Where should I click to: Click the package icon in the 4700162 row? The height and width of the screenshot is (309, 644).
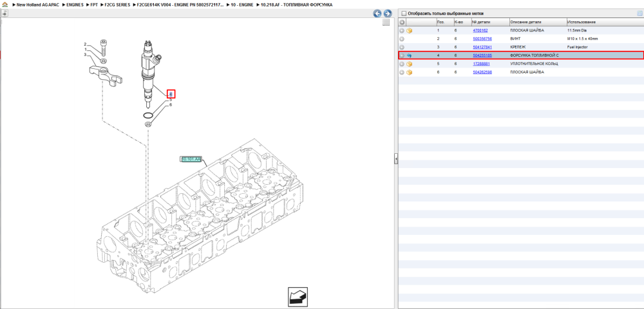point(410,30)
